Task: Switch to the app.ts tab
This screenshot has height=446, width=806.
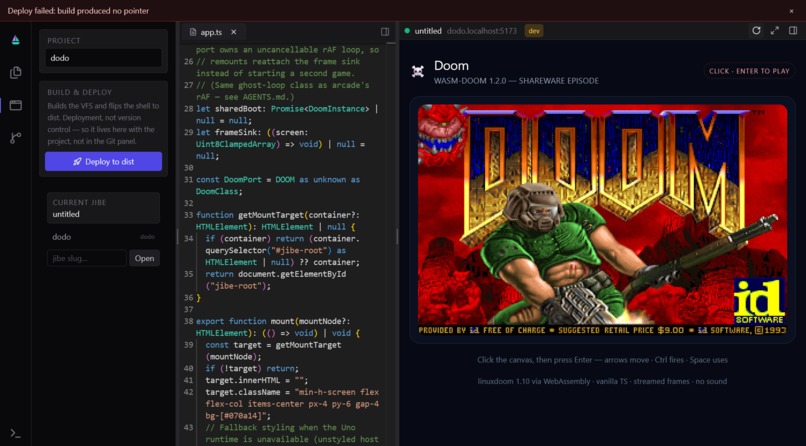Action: point(211,32)
